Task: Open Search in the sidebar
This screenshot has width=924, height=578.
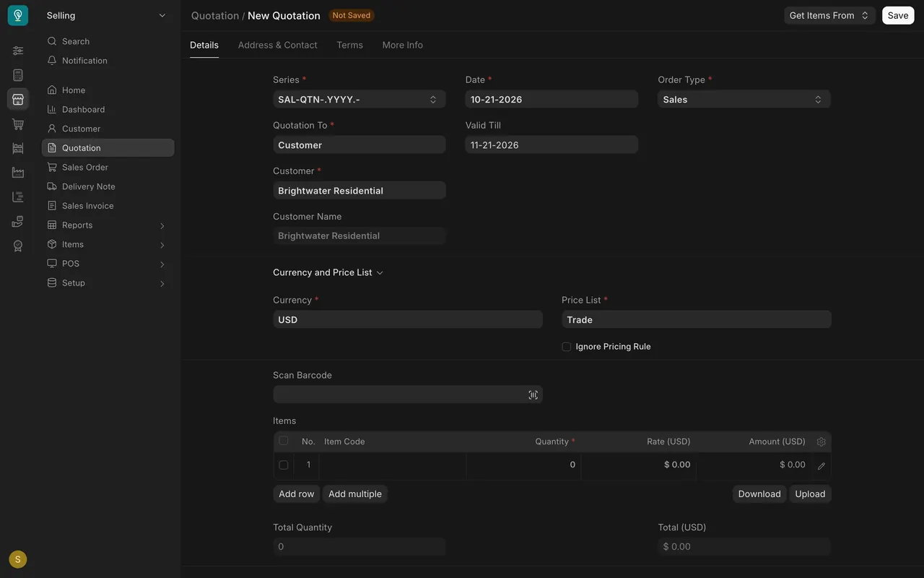Action: tap(108, 41)
